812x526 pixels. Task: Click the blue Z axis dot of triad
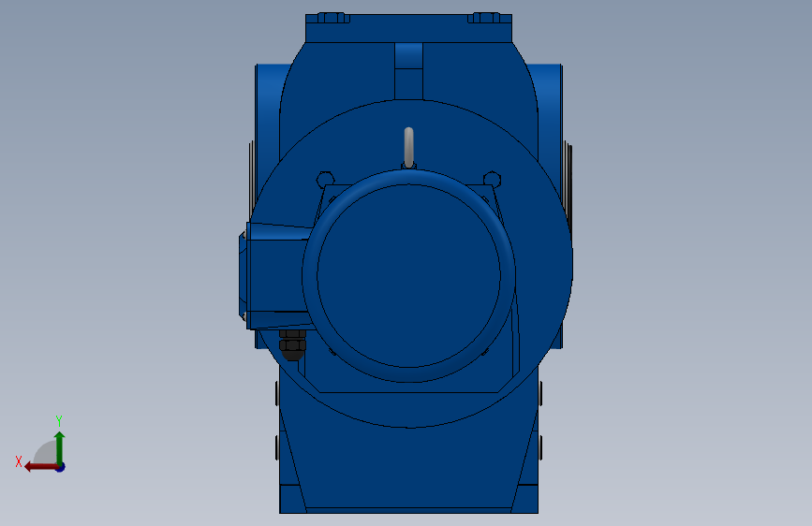coord(61,467)
